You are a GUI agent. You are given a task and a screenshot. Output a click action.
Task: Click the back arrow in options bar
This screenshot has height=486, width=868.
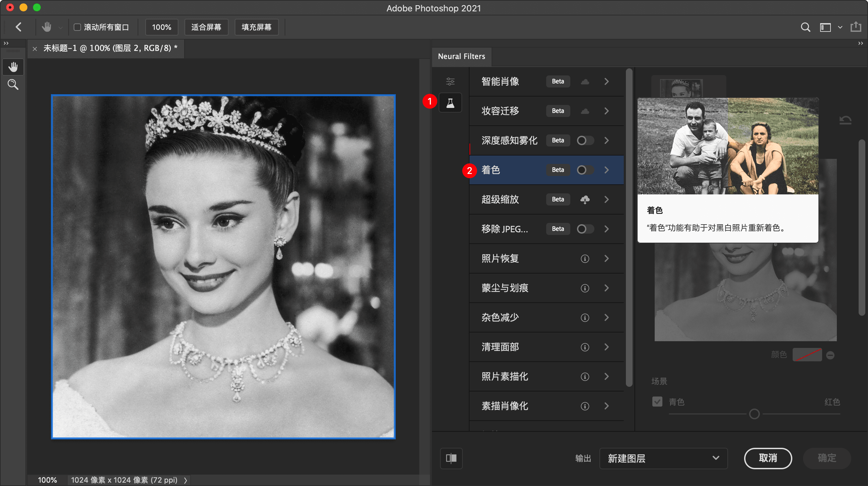click(19, 27)
